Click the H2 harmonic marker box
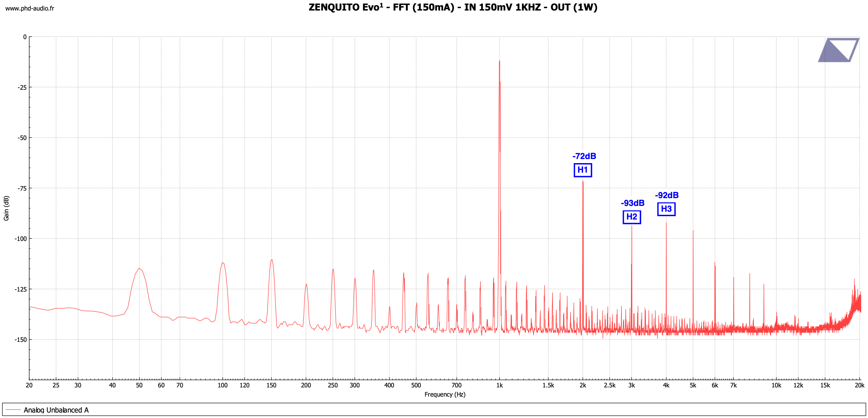This screenshot has height=418, width=868. click(x=632, y=217)
